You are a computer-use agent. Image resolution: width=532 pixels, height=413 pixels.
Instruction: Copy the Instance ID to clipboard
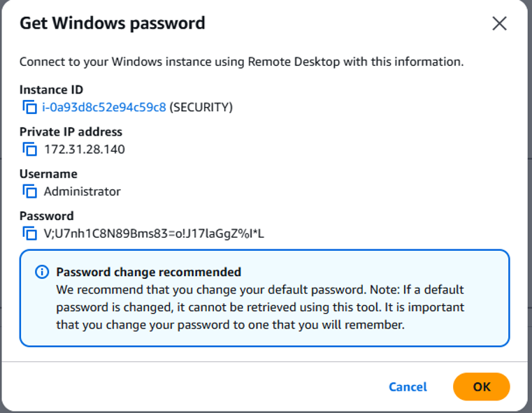tap(30, 107)
